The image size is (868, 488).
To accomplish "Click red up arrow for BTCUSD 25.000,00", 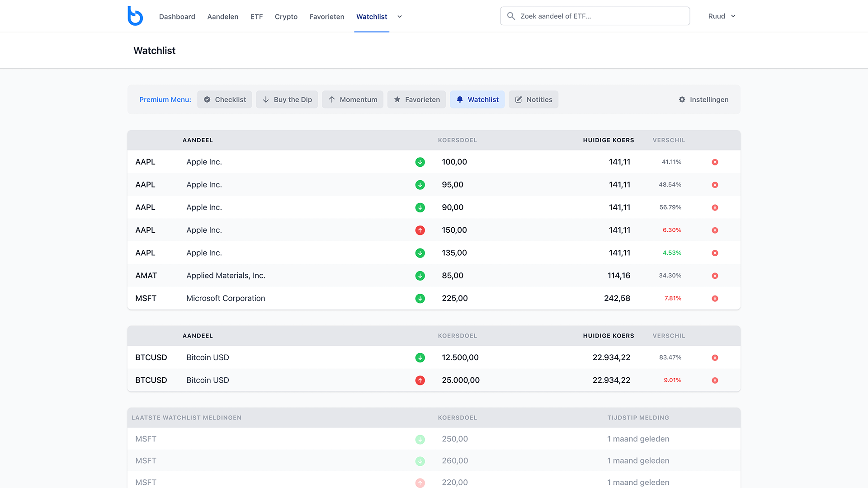I will tap(420, 380).
